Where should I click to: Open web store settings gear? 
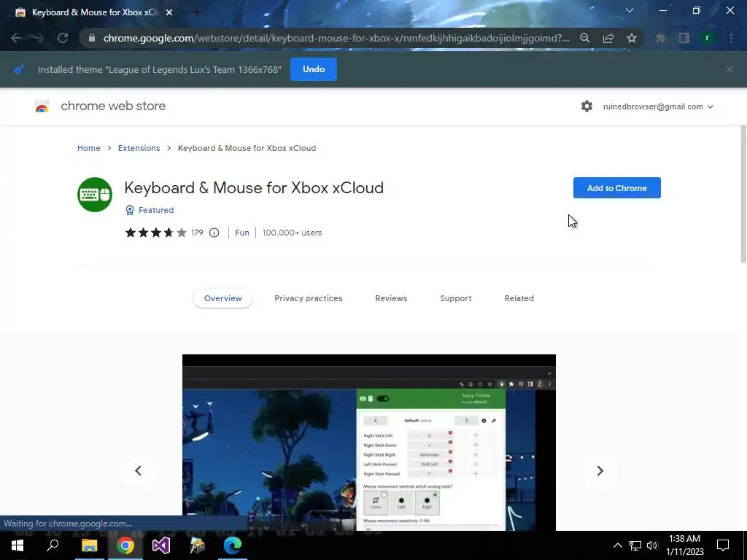click(587, 106)
